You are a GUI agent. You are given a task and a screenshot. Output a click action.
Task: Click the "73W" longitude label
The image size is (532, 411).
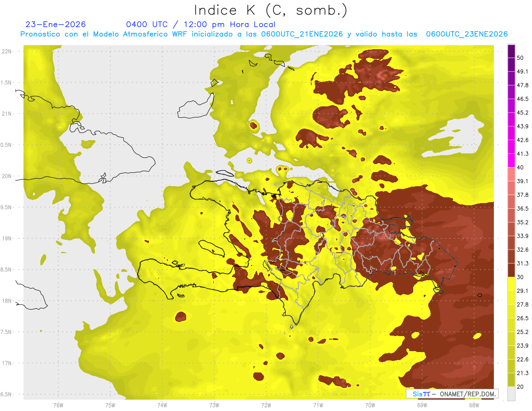pos(214,405)
